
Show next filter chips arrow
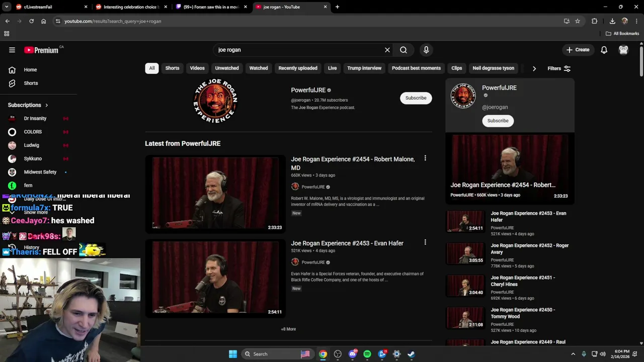click(x=534, y=68)
